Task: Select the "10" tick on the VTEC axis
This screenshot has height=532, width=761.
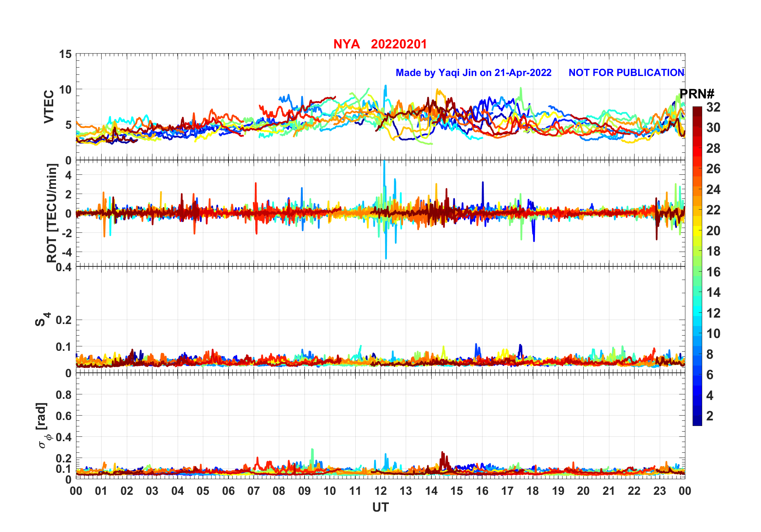Action: (66, 90)
